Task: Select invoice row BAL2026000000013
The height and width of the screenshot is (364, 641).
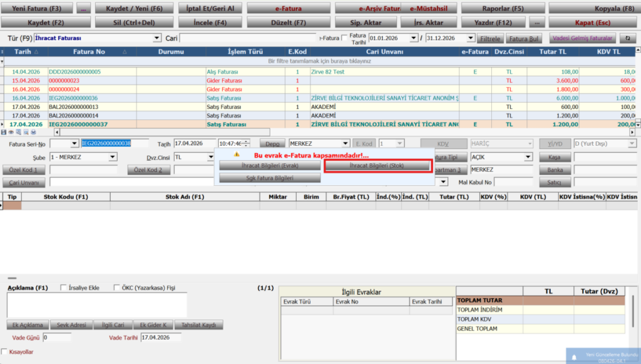Action: [x=319, y=107]
